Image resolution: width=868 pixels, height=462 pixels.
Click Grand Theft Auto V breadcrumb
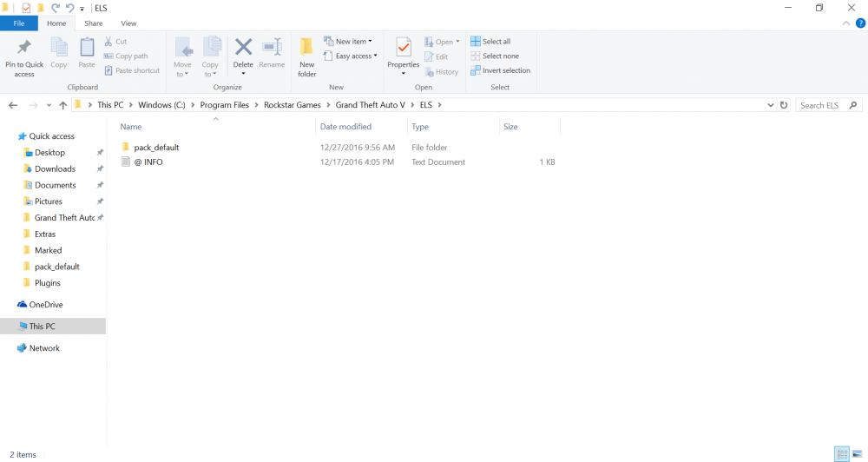click(371, 105)
